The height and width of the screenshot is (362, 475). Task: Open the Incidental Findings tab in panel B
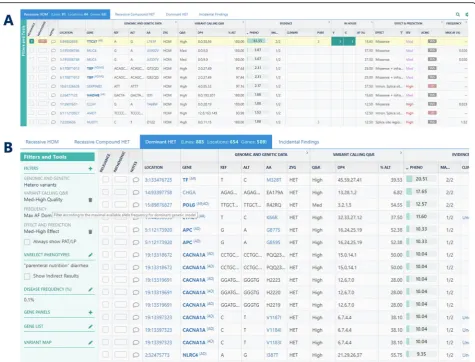click(x=299, y=142)
